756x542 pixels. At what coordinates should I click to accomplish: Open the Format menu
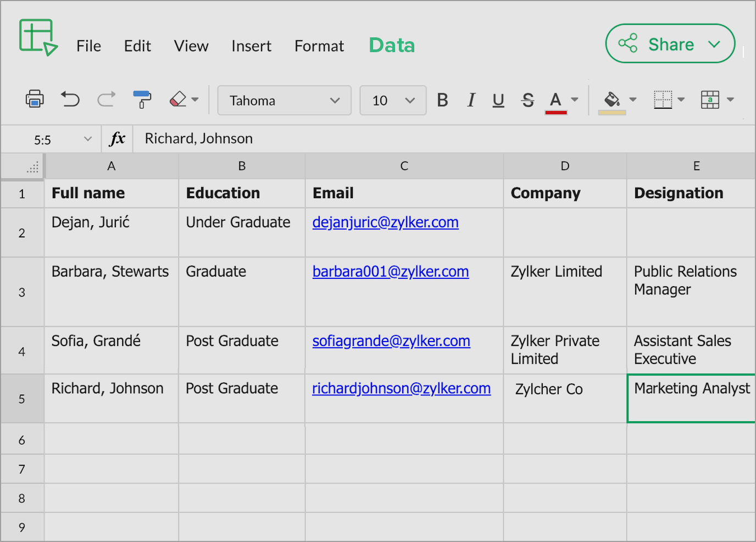pyautogui.click(x=319, y=46)
